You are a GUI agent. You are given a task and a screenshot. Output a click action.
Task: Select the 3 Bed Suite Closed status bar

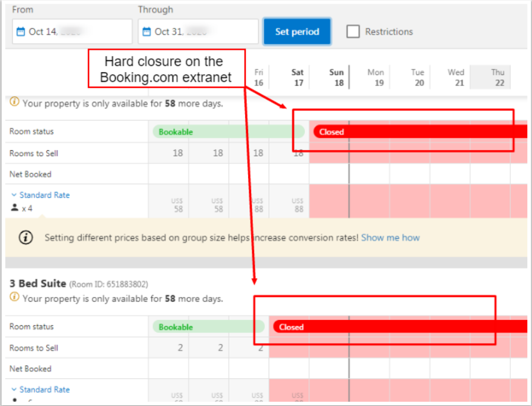(x=393, y=327)
